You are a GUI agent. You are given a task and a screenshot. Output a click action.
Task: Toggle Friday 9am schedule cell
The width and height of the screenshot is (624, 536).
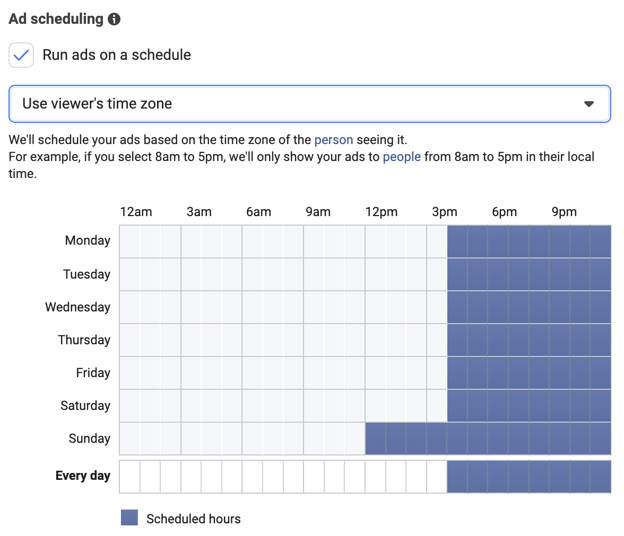coord(314,373)
